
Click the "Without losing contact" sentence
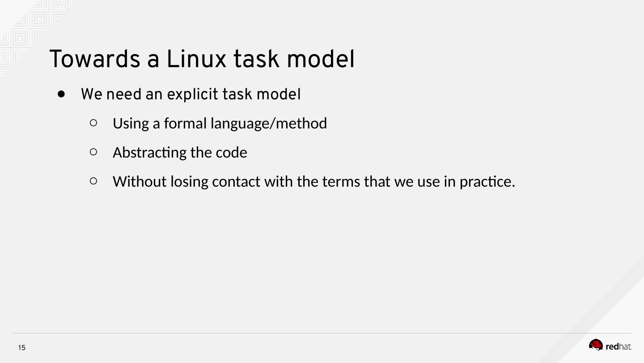314,181
